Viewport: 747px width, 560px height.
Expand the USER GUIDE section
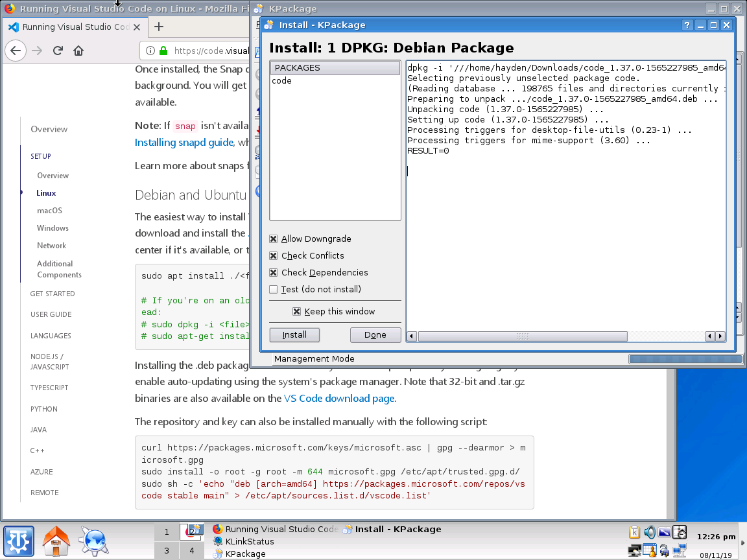coord(51,314)
